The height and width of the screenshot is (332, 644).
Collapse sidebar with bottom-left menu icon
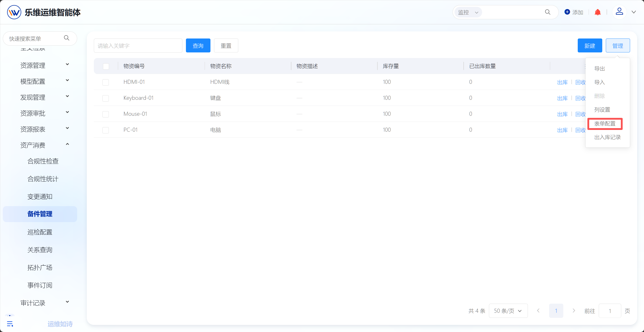coord(10,324)
